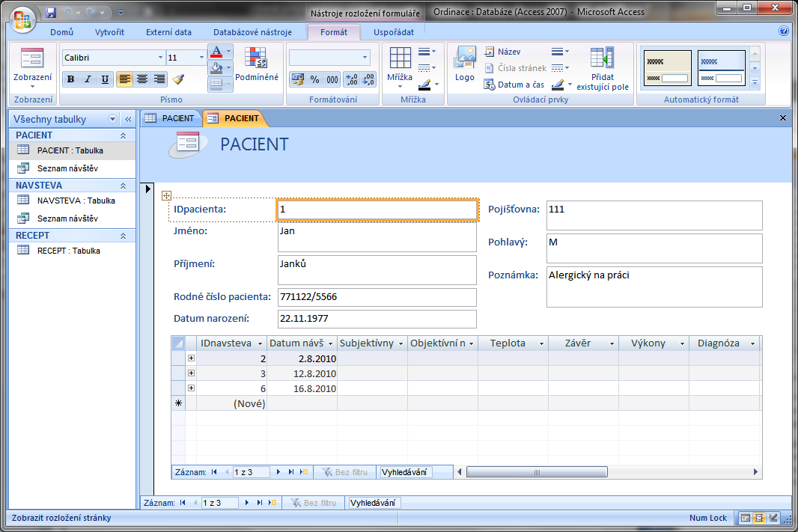Open PACIENT : Tabulka in navigation pane

[72, 150]
